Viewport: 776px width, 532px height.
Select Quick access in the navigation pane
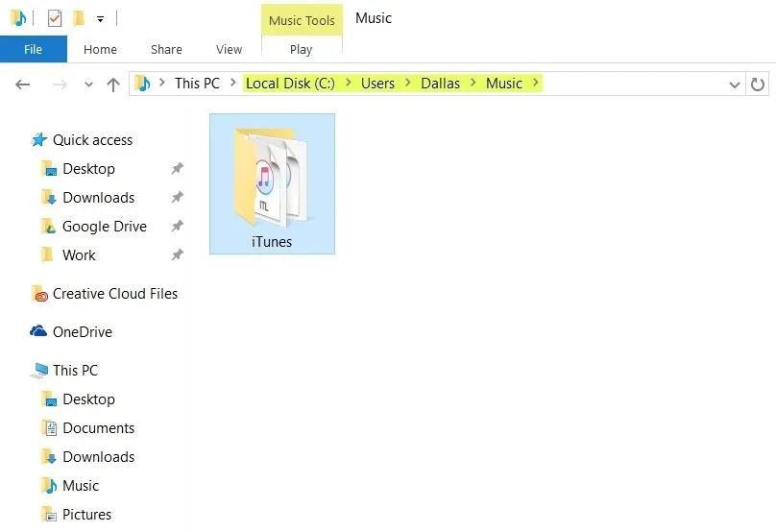point(92,140)
